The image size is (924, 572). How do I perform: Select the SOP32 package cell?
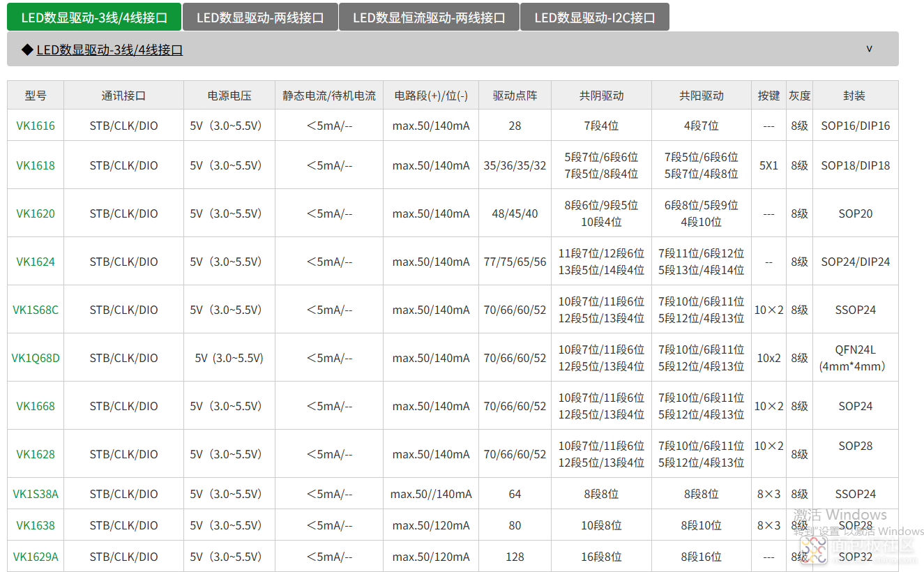tap(855, 557)
